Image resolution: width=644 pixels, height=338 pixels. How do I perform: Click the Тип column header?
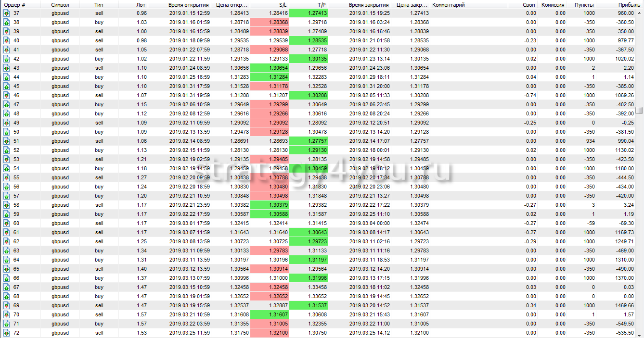coord(99,4)
